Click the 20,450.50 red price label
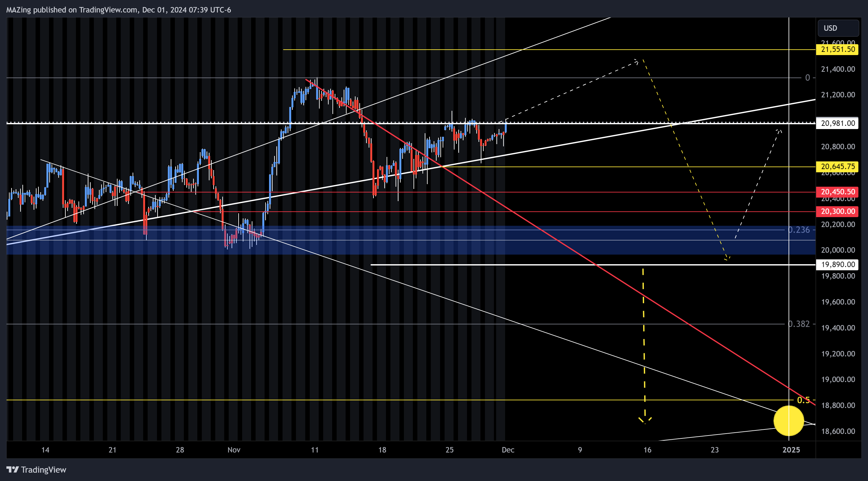 (x=838, y=192)
